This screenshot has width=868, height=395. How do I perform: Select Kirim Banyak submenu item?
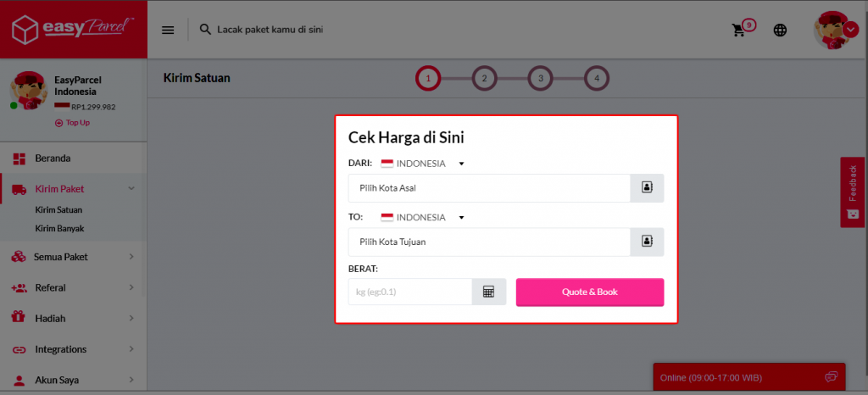(59, 228)
